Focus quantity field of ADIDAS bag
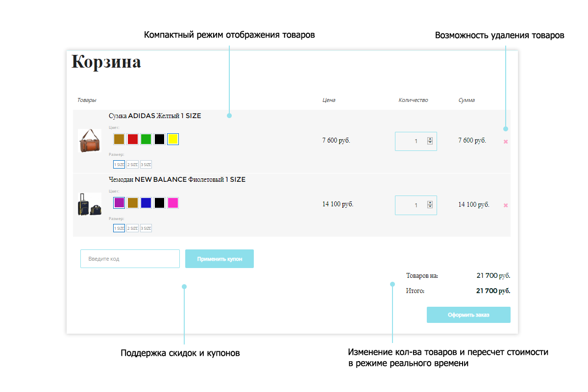 point(416,141)
